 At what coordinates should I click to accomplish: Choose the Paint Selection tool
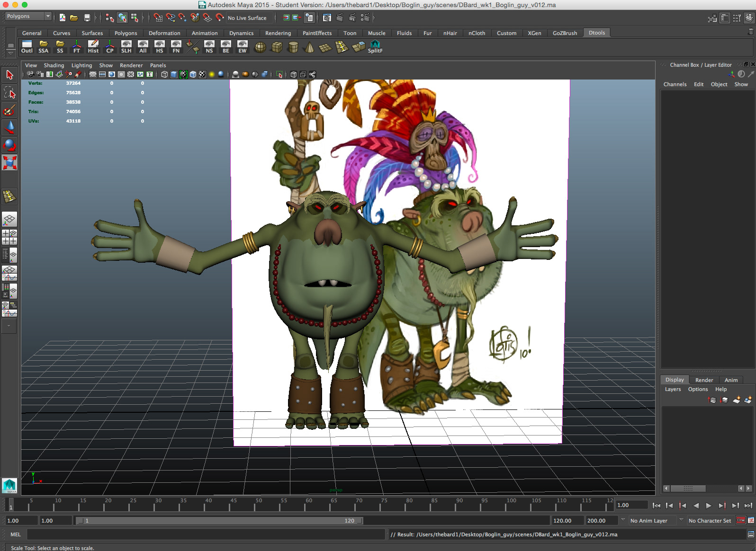click(9, 110)
